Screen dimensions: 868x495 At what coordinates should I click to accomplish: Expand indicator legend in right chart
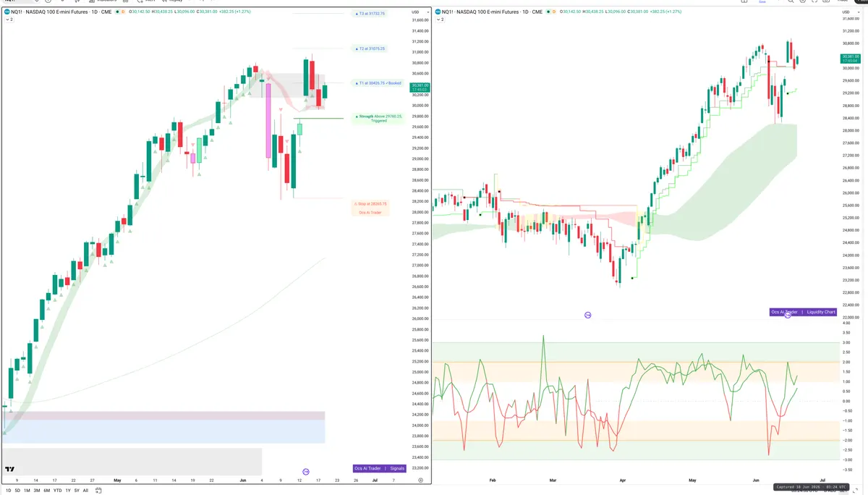point(441,20)
